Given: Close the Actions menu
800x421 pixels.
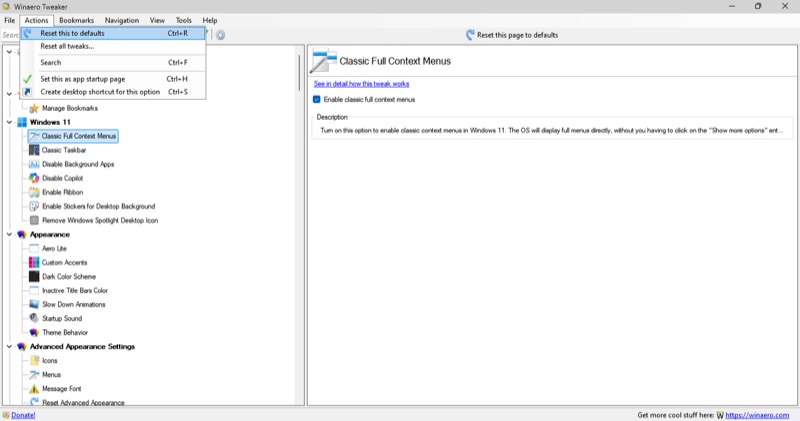Looking at the screenshot, I should click(x=36, y=20).
